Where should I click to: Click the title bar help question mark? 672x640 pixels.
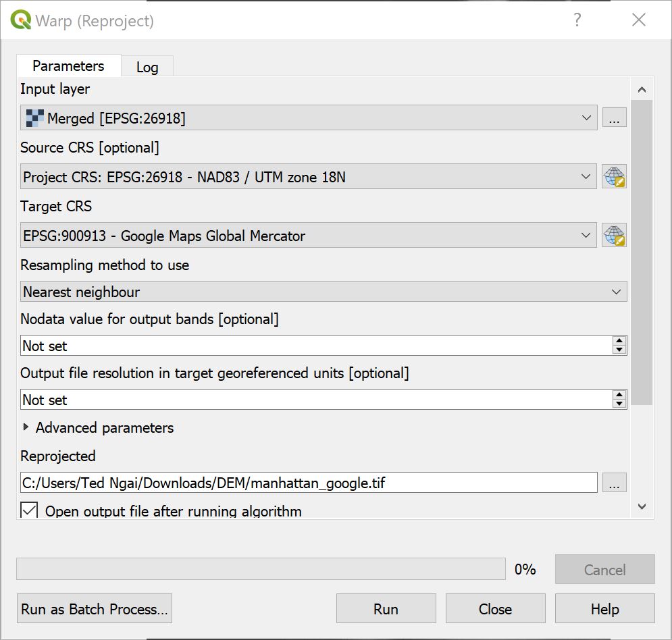(x=577, y=20)
